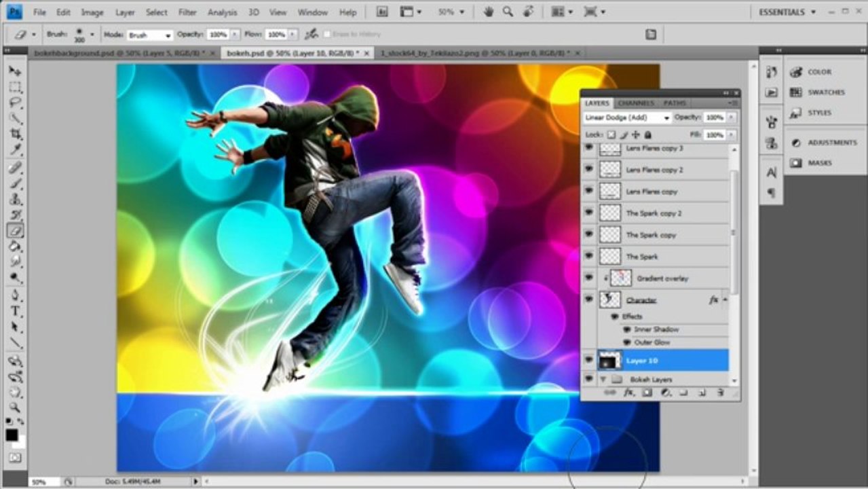Select the Pen tool
This screenshot has height=489, width=868.
(14, 295)
